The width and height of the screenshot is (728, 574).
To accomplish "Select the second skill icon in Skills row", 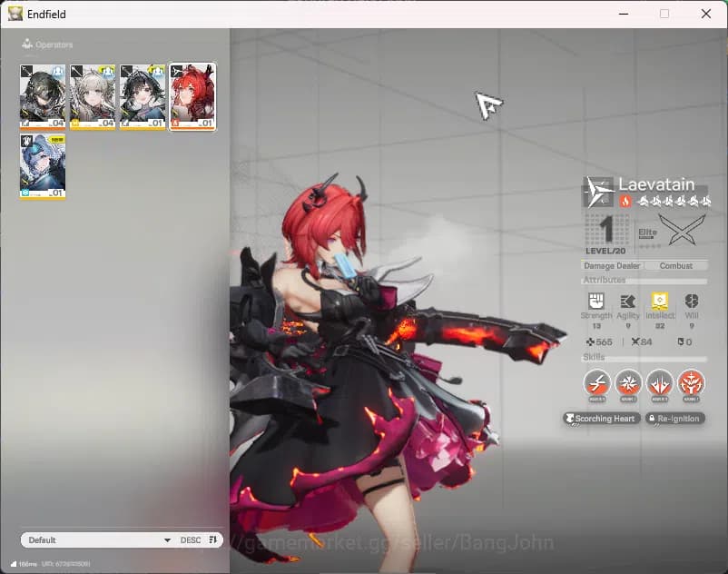I will [x=628, y=384].
